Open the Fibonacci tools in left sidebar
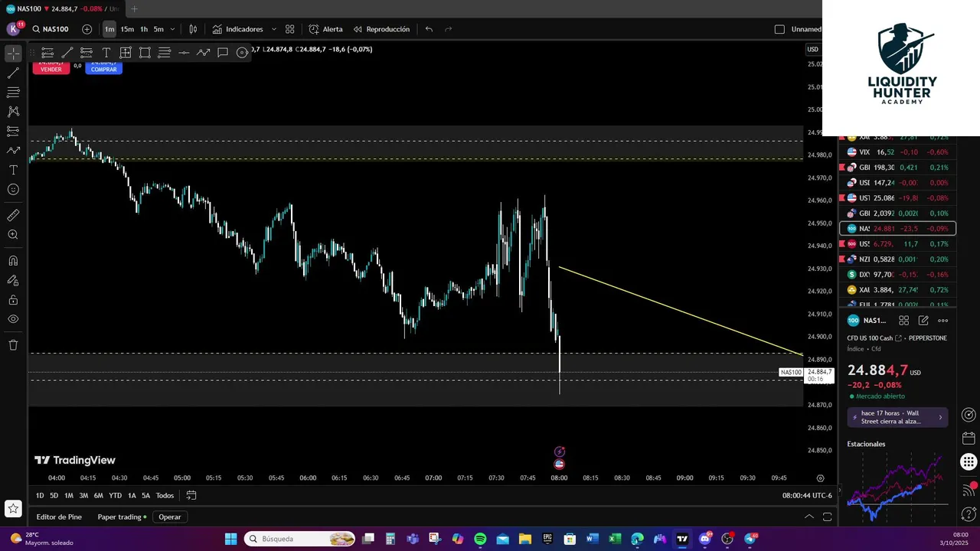The image size is (980, 551). point(13,93)
